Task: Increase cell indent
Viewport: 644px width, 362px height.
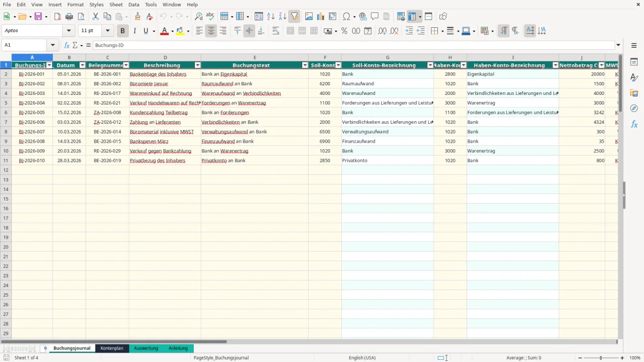Action: pos(409,31)
